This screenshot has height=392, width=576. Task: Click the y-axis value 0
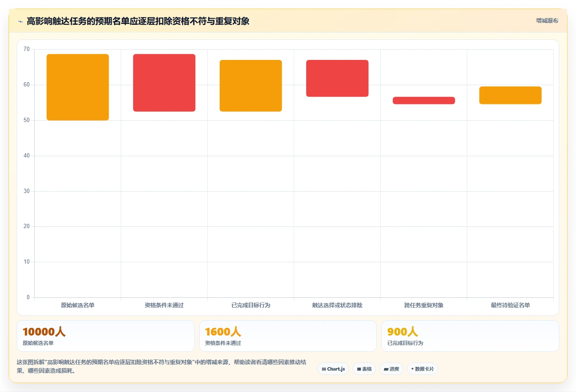coord(28,297)
